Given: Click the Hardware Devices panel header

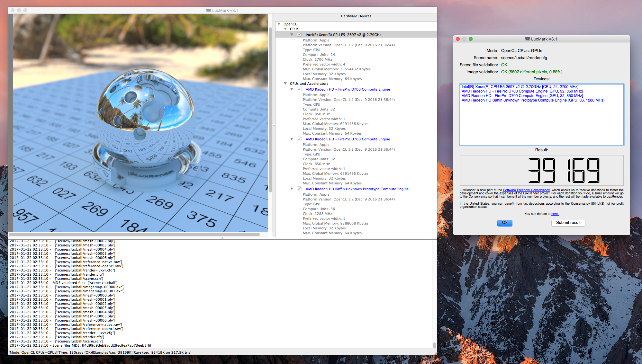Looking at the screenshot, I should 356,16.
